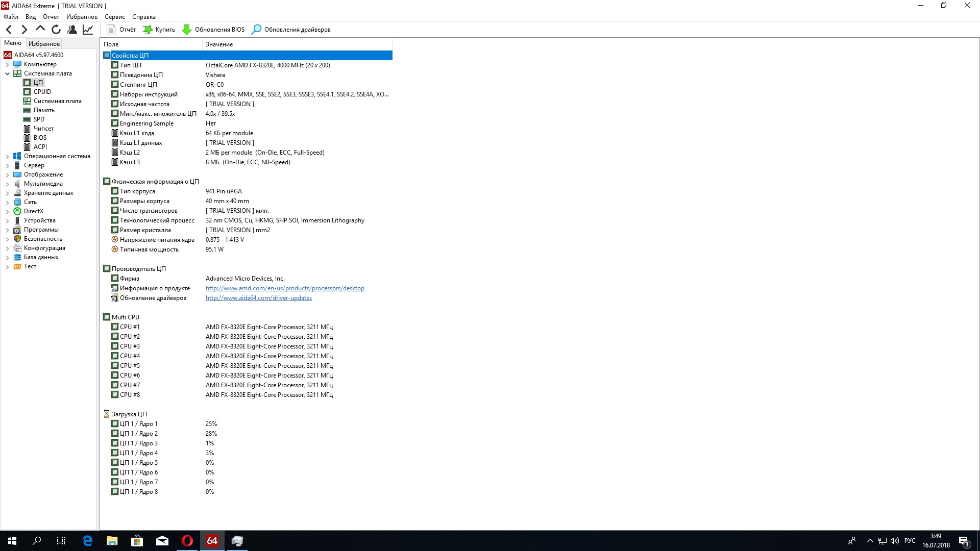Select the AIDA64 v5.97.4600 root item

[39, 55]
